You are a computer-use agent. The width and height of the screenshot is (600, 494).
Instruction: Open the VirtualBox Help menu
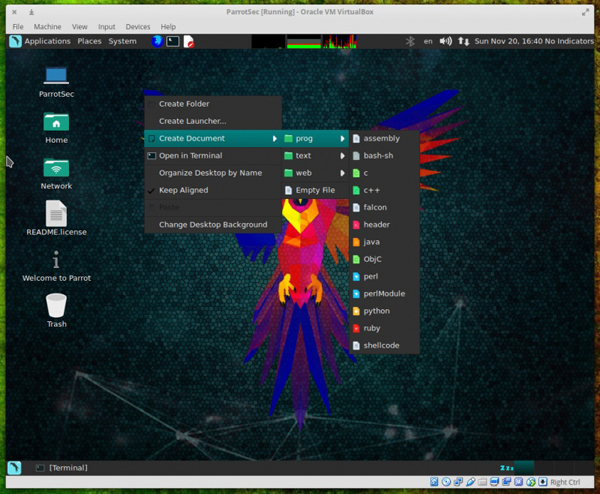pyautogui.click(x=168, y=26)
